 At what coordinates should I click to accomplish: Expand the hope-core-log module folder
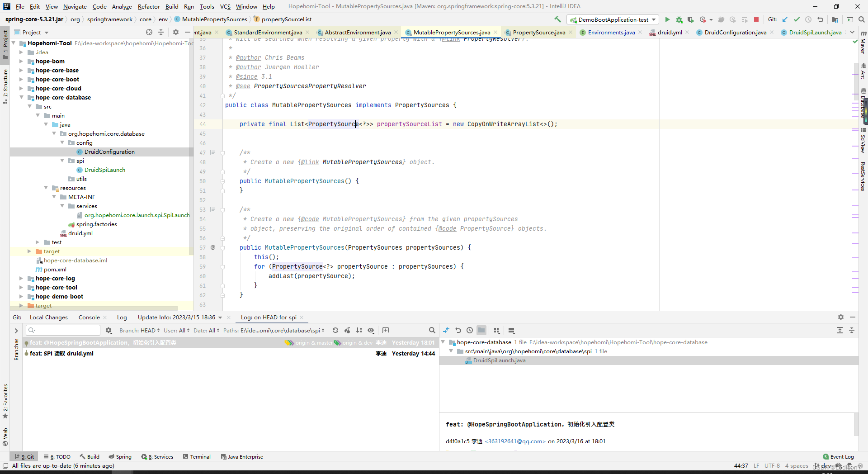point(21,278)
